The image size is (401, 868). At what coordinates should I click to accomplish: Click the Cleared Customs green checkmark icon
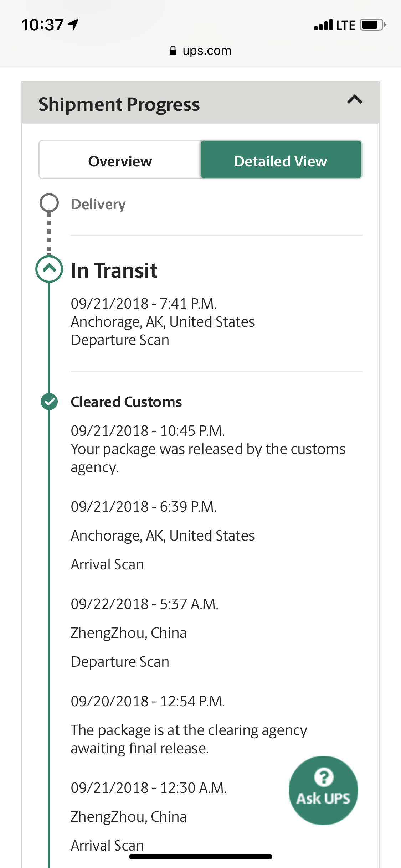49,402
